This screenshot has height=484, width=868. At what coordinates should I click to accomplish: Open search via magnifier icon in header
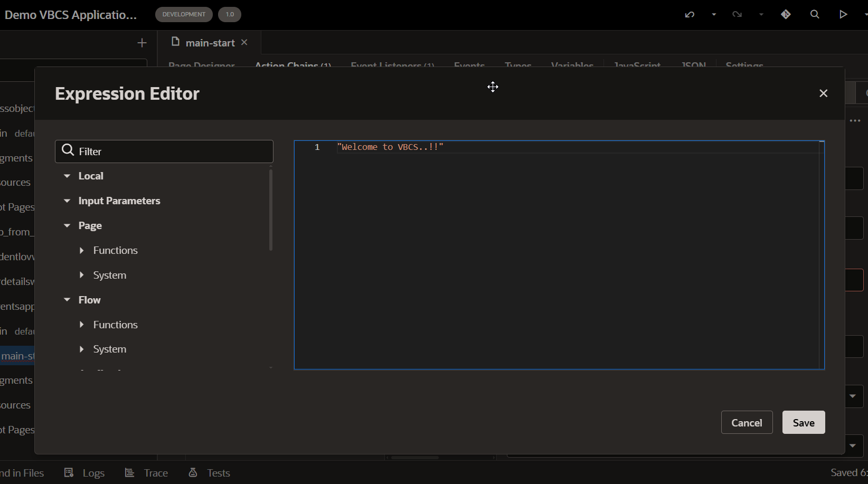pos(815,15)
